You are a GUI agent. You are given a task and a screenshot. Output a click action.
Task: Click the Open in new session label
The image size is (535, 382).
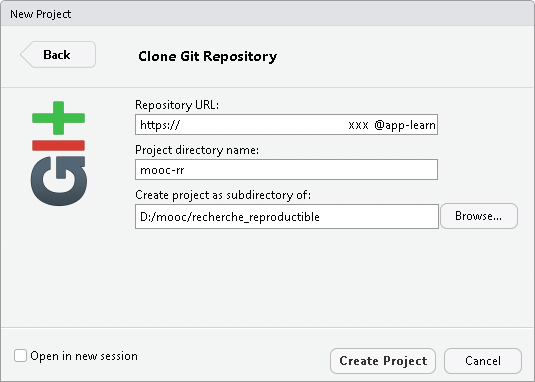84,356
